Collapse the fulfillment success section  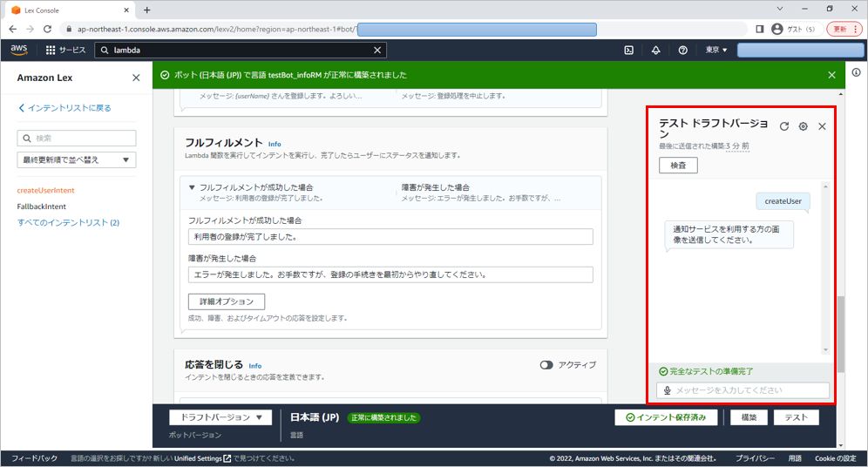pyautogui.click(x=192, y=187)
